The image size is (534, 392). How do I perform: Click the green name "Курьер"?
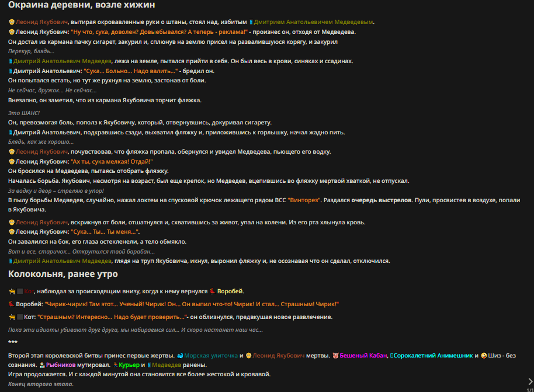click(129, 365)
